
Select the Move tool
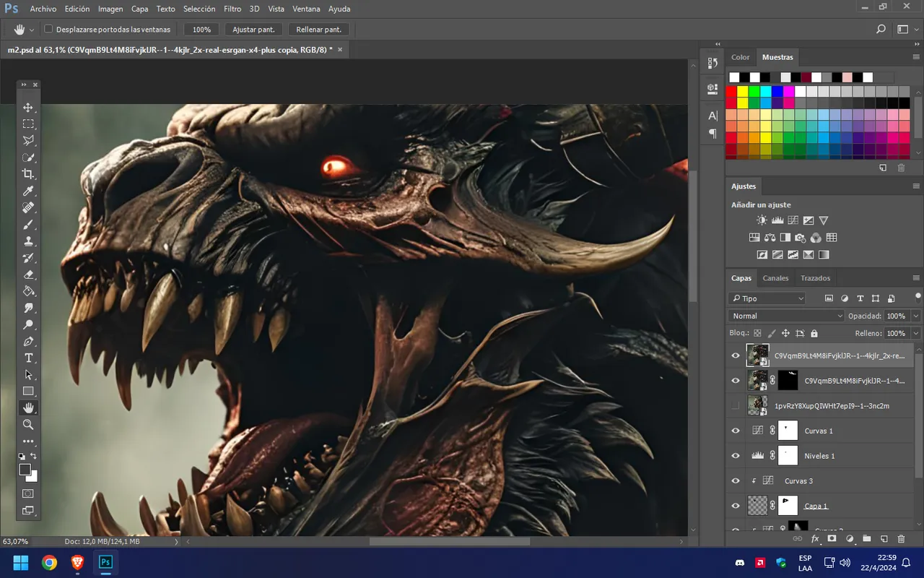(x=28, y=108)
